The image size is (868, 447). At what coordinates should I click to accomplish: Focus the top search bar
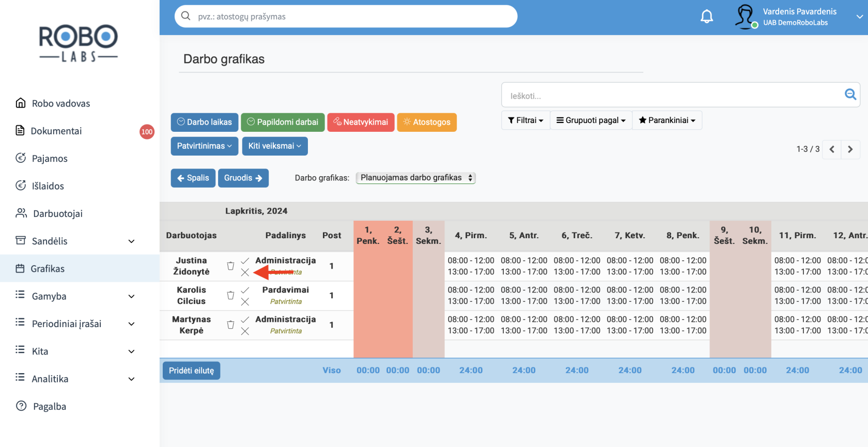click(x=346, y=17)
